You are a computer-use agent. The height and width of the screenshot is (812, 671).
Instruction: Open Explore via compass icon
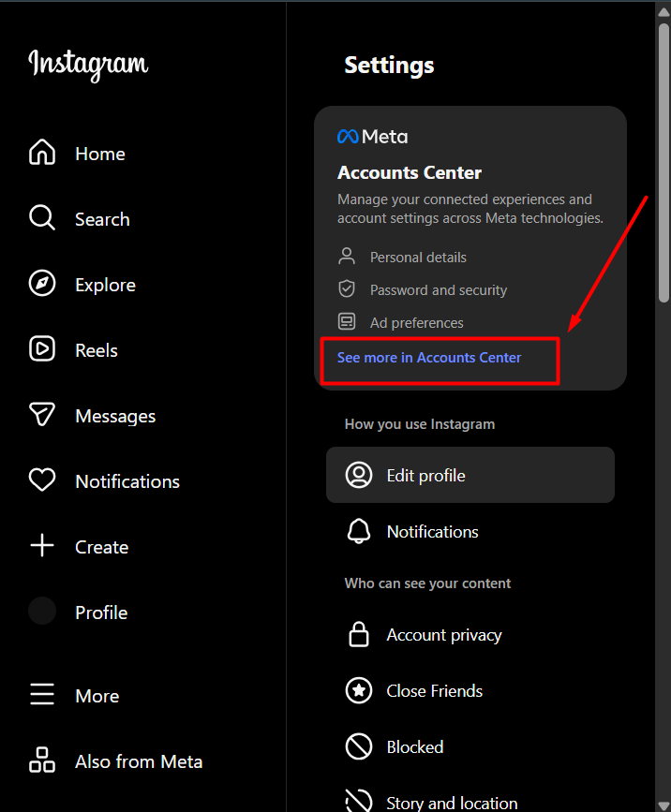(x=42, y=284)
